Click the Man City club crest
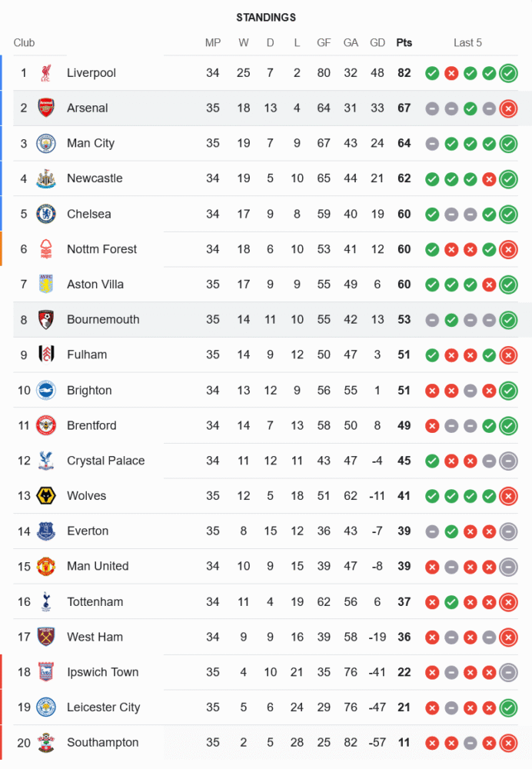This screenshot has width=532, height=769. pyautogui.click(x=46, y=144)
